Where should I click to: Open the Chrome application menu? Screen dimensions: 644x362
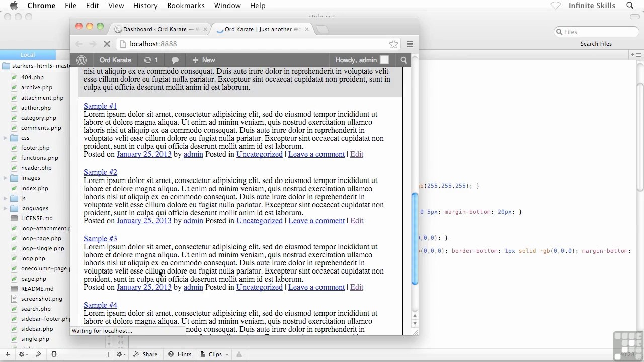[x=41, y=6]
